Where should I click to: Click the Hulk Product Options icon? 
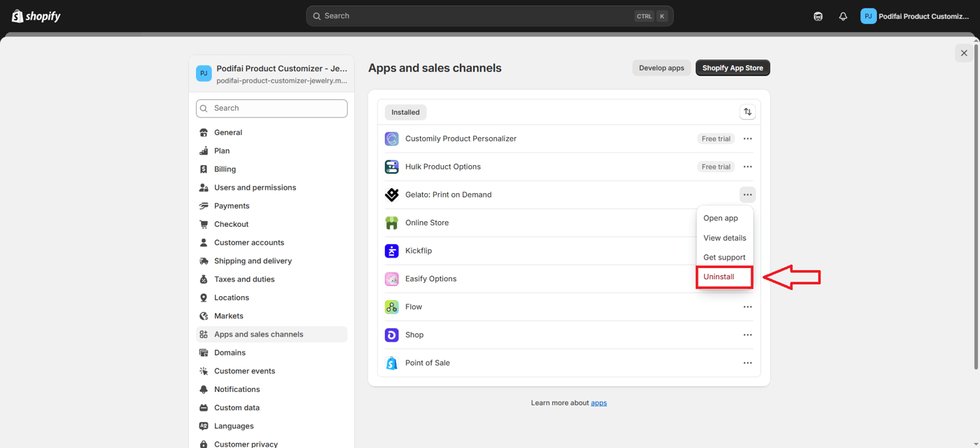click(392, 167)
